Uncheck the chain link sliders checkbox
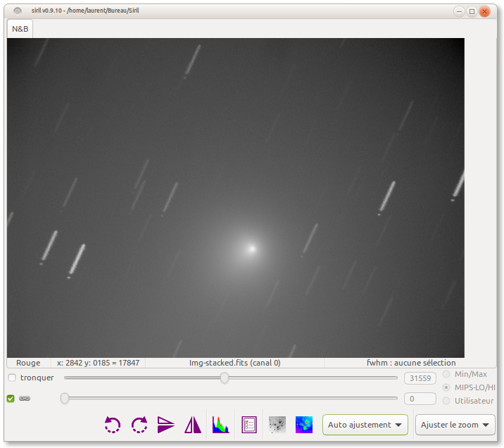The width and height of the screenshot is (504, 448). pos(11,399)
